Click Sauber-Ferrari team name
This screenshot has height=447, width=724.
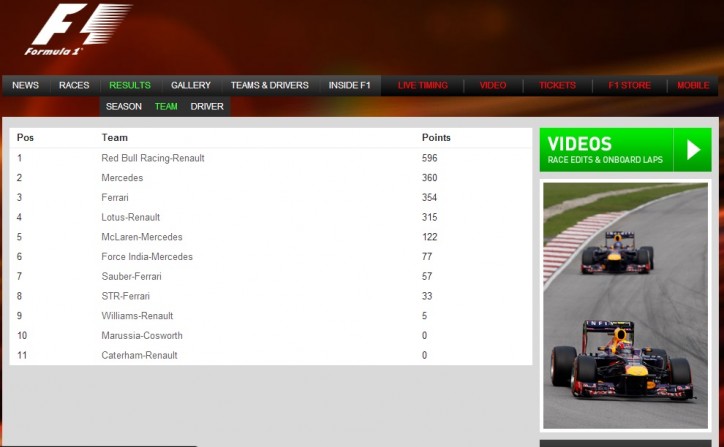click(x=132, y=277)
